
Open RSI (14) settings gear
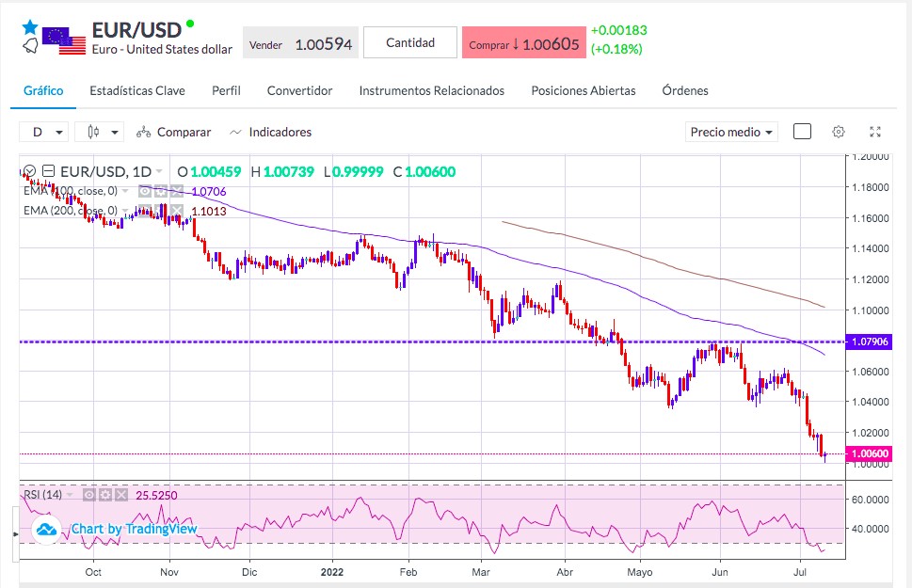point(105,495)
